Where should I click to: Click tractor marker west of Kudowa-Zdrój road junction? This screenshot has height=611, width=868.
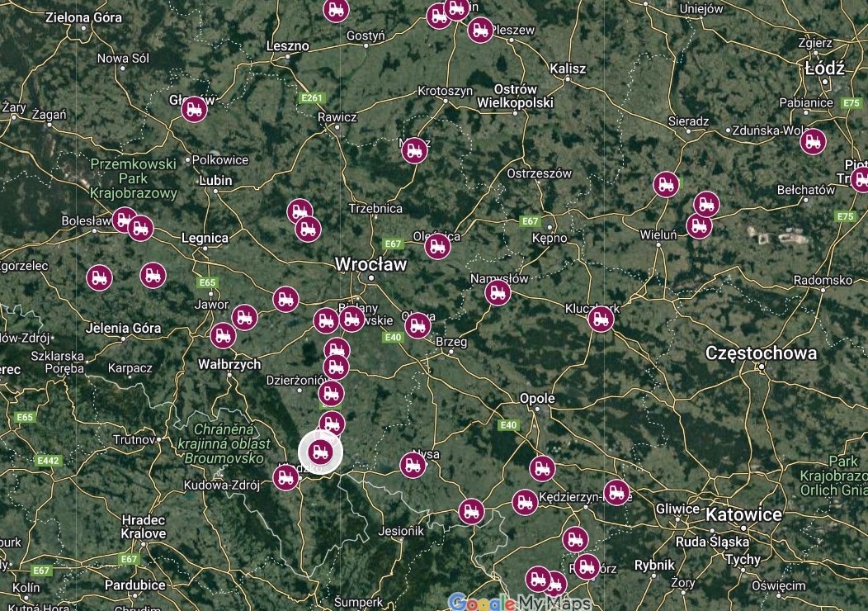[x=285, y=477]
